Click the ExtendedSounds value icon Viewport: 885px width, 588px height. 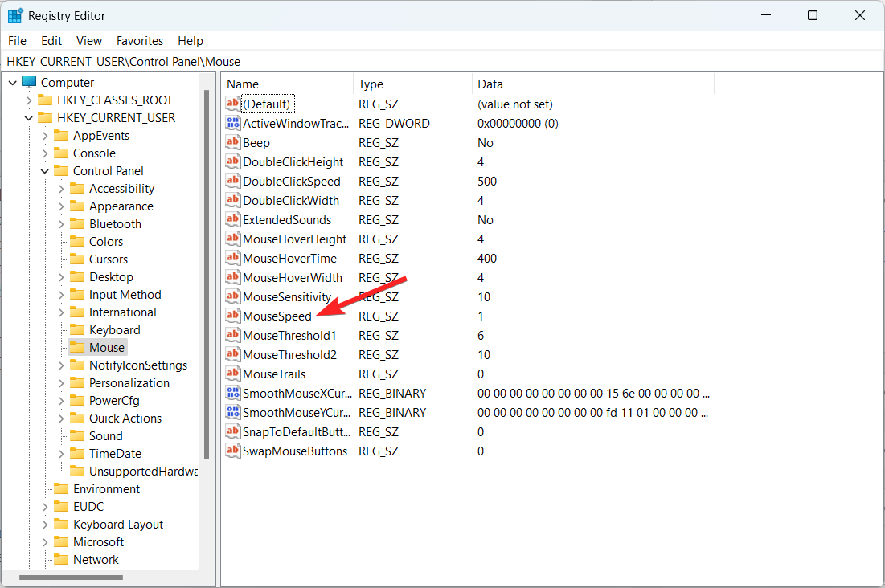click(x=232, y=219)
